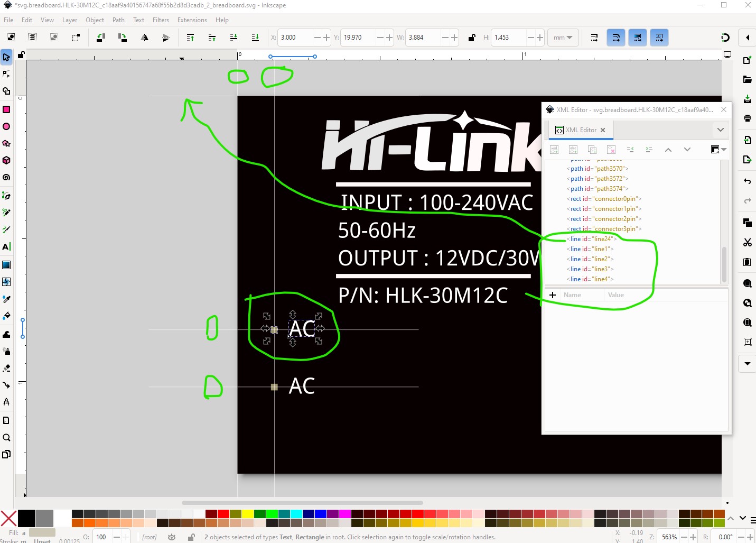Toggle snapping on or off
The height and width of the screenshot is (543, 756).
point(725,38)
